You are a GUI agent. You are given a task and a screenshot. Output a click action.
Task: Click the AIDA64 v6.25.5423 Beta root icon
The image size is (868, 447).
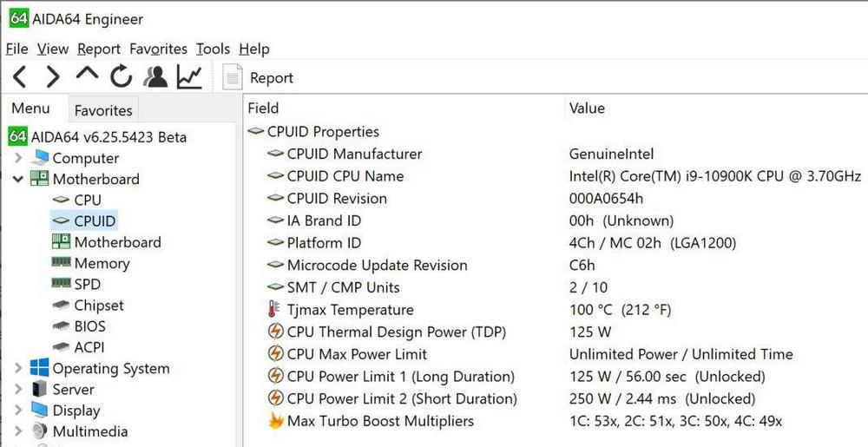click(x=17, y=136)
